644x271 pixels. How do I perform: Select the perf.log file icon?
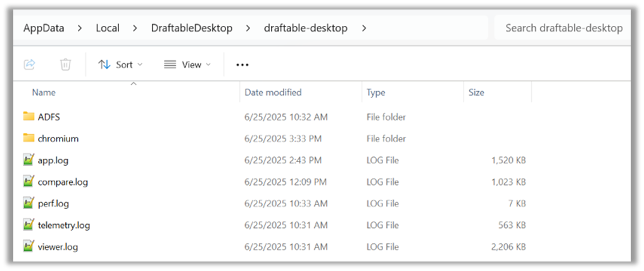tap(28, 203)
